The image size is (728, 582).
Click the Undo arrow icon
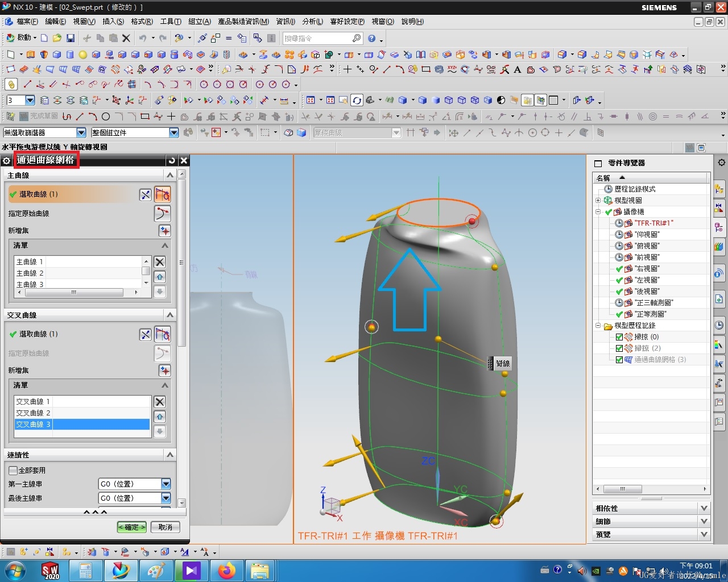click(143, 38)
